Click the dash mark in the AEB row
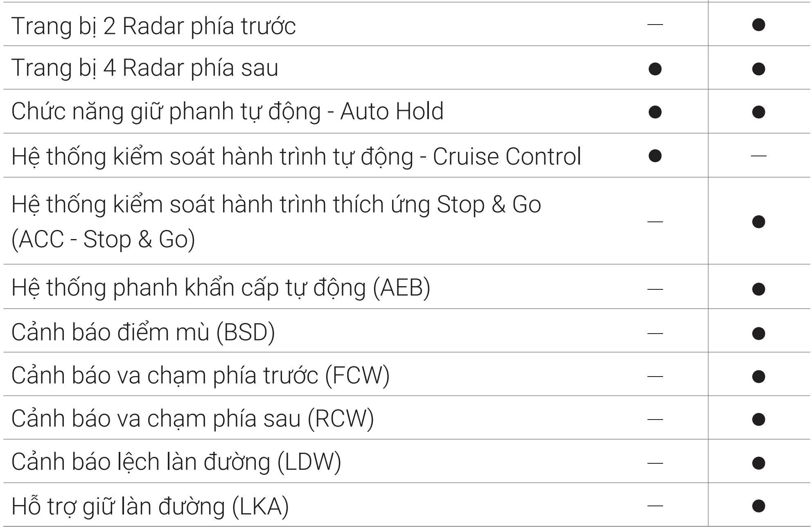This screenshot has height=528, width=812. point(655,289)
